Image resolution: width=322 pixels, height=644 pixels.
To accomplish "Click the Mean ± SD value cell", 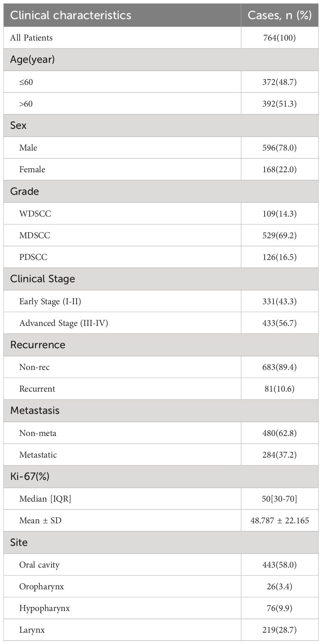I will point(279,520).
